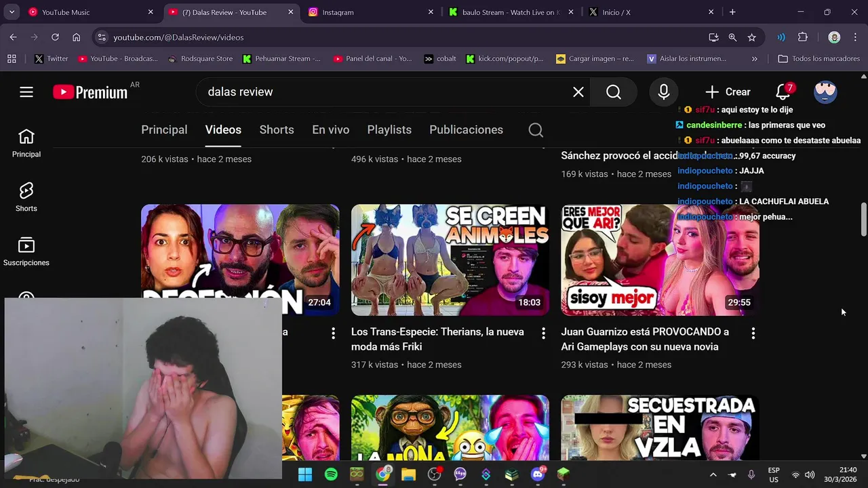Open the Windows Start menu
Viewport: 868px width, 488px height.
coord(305,474)
